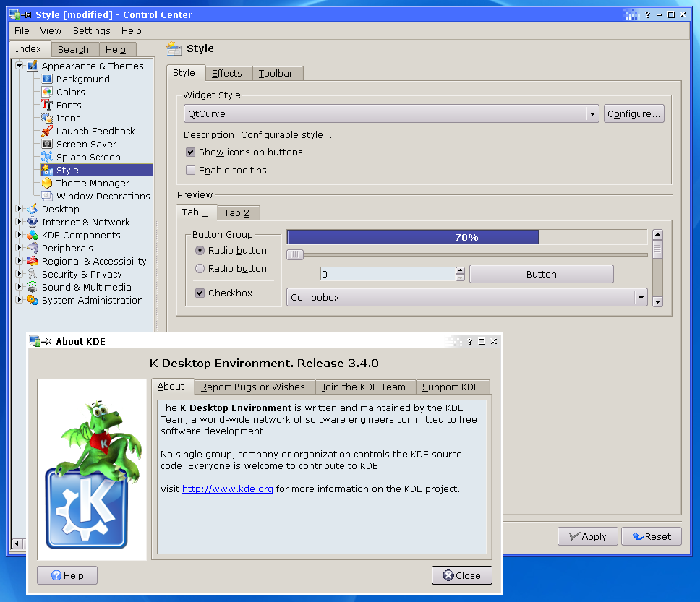The height and width of the screenshot is (602, 700).
Task: Click the About KDE window menu icon
Action: point(35,341)
